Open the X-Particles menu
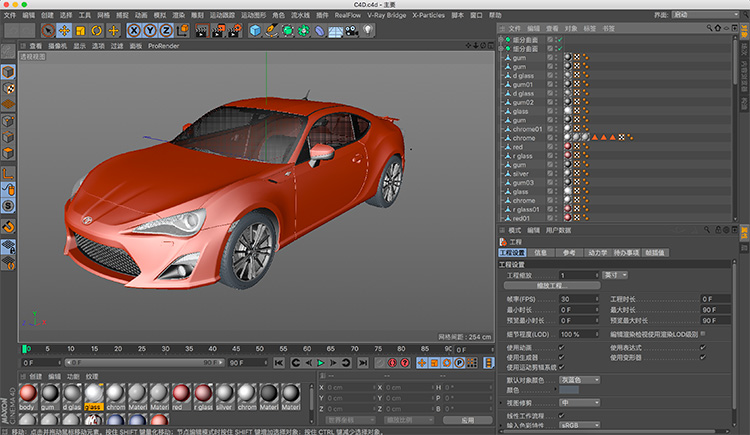Image resolution: width=750 pixels, height=435 pixels. coord(428,15)
